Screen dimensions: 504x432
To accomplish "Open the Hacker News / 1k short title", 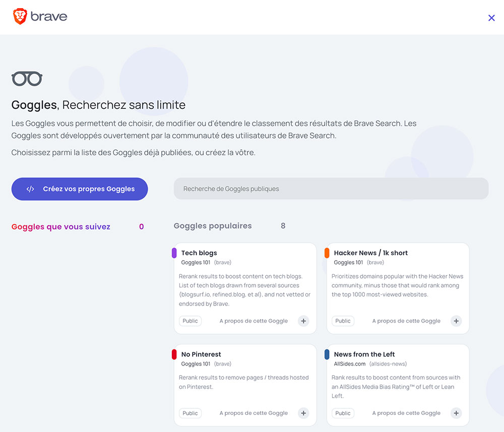I will (370, 253).
